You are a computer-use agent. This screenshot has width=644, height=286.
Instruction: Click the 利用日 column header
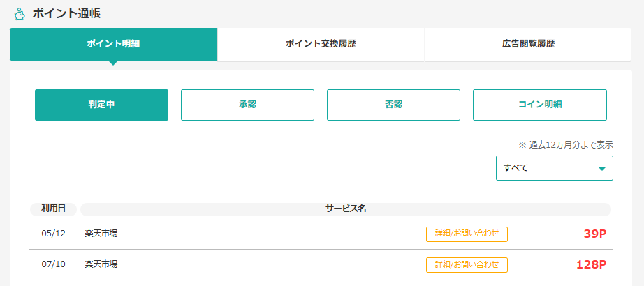(53, 209)
